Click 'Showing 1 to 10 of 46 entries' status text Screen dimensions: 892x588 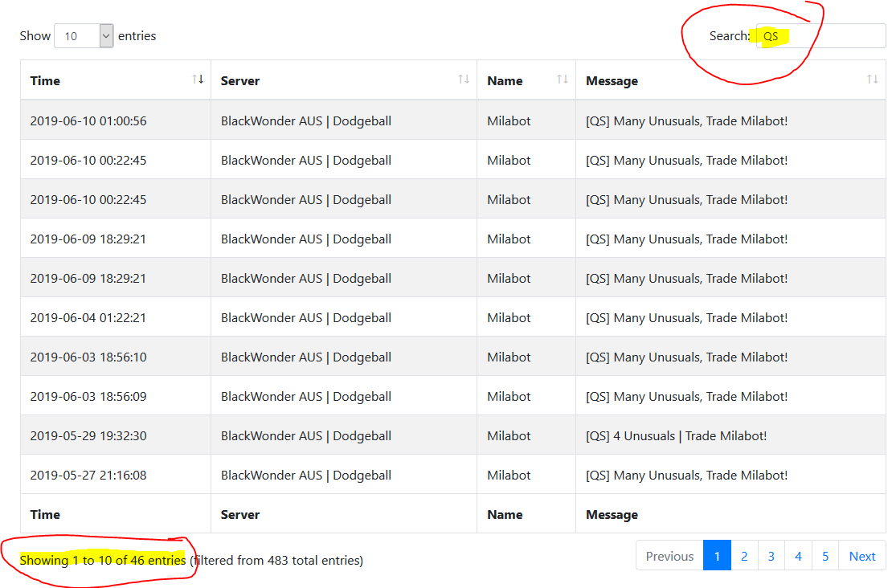coord(102,560)
